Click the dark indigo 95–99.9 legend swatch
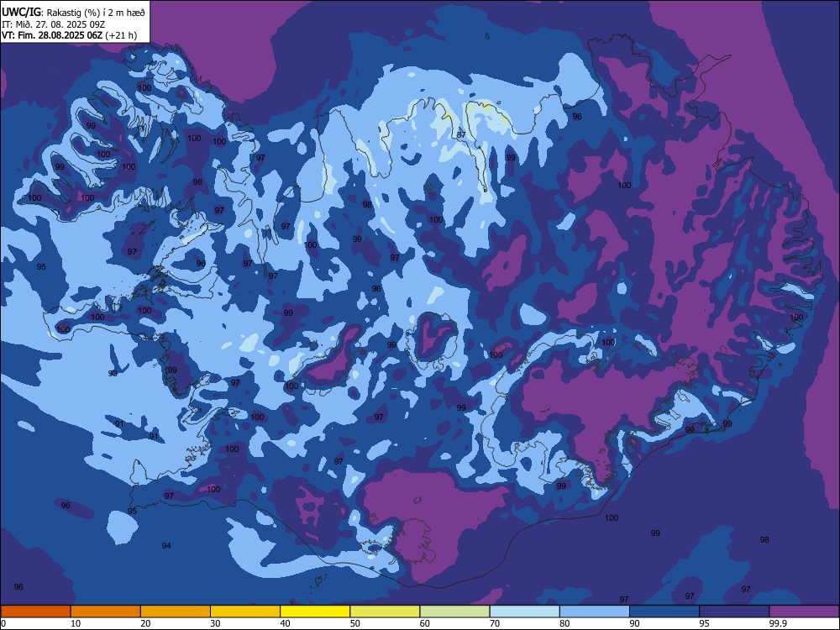 734,612
